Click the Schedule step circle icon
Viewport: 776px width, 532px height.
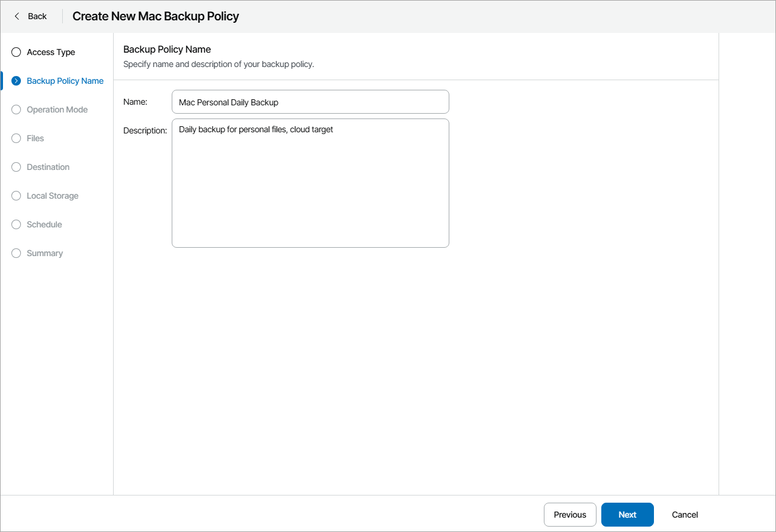(x=16, y=224)
